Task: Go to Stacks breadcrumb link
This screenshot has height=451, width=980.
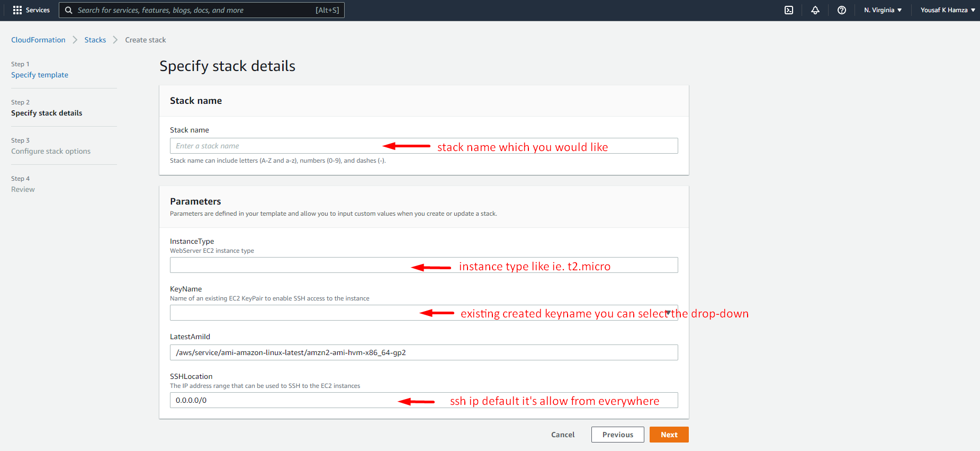Action: point(95,40)
